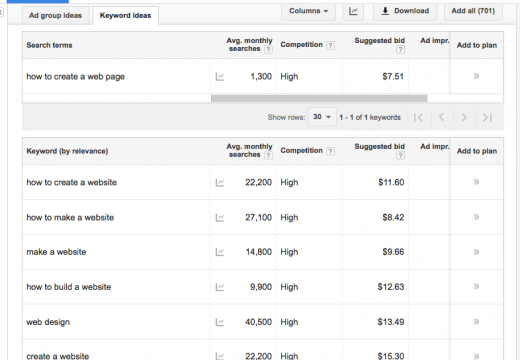The image size is (520, 360).
Task: Add 'how to make a website' to plan
Action: 476,217
